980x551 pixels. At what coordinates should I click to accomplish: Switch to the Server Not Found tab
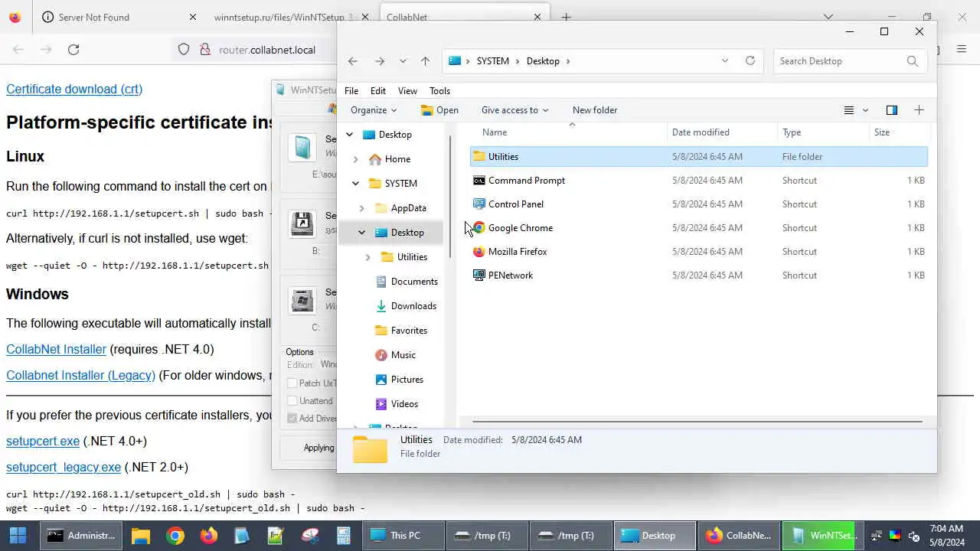[x=119, y=17]
